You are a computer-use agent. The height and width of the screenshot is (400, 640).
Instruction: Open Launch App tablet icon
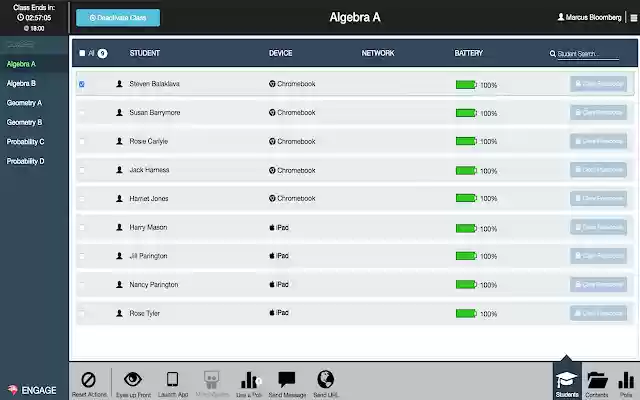point(173,379)
